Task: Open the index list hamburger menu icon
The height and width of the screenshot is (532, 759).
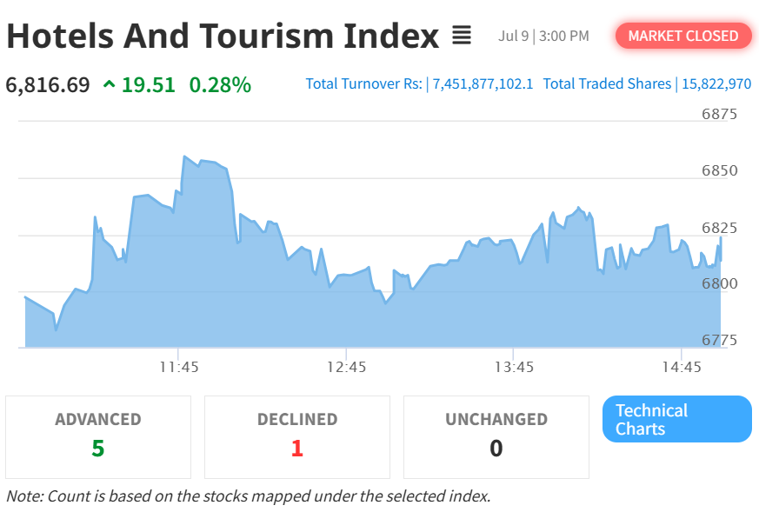Action: tap(462, 36)
